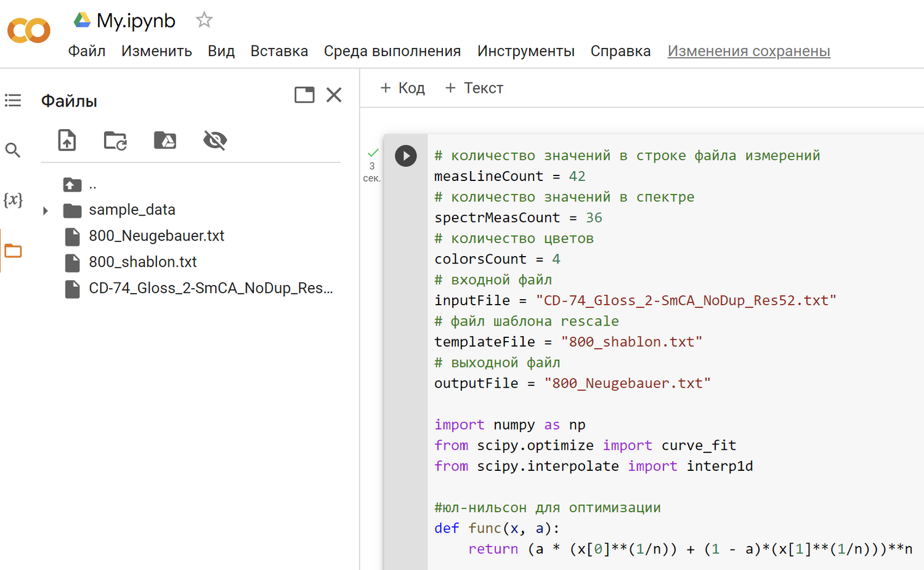This screenshot has height=570, width=924.
Task: Expand the sample_data folder
Action: click(x=46, y=211)
